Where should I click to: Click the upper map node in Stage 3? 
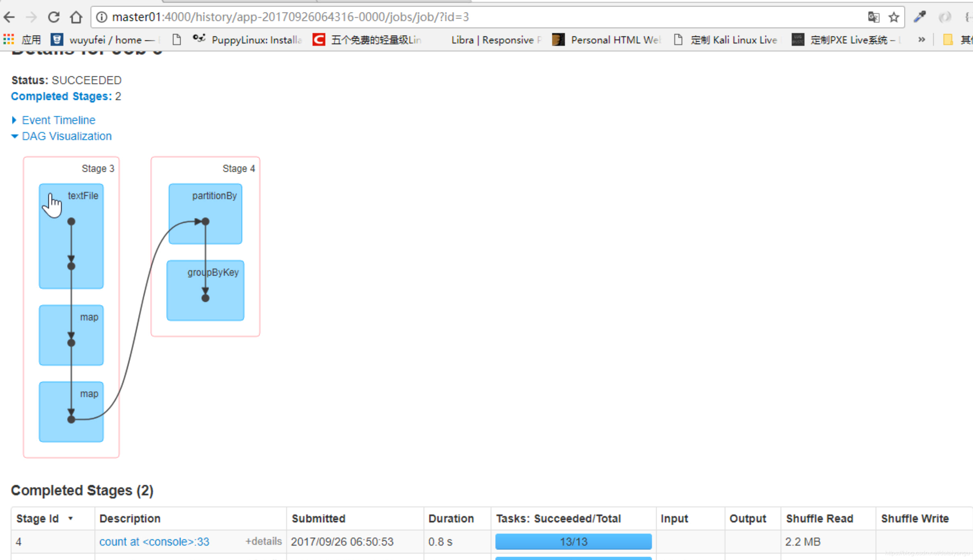pyautogui.click(x=71, y=335)
